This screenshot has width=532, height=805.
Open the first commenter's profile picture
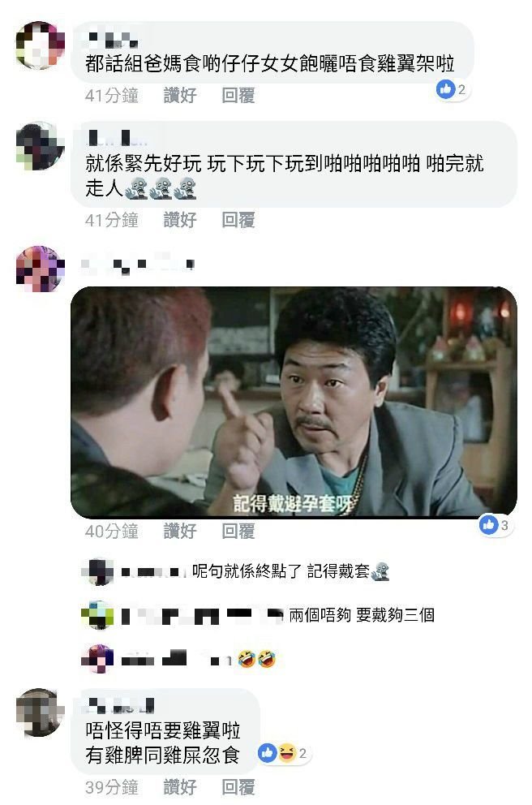[40, 45]
